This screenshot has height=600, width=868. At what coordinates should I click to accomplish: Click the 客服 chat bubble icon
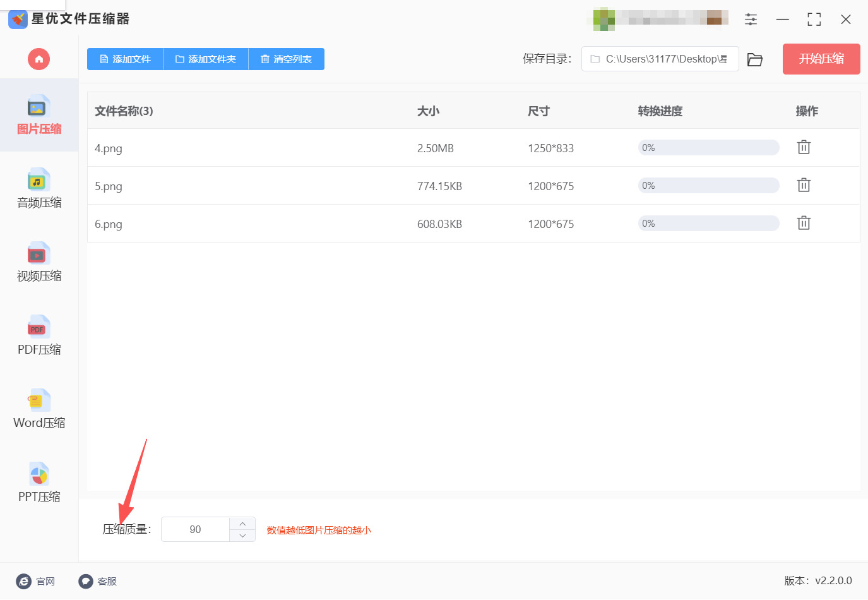click(x=86, y=581)
